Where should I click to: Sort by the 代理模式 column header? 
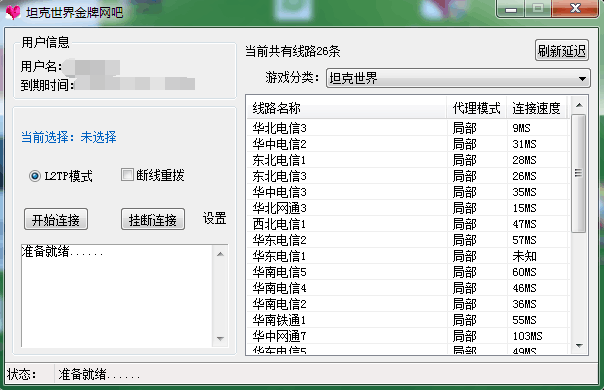[476, 108]
